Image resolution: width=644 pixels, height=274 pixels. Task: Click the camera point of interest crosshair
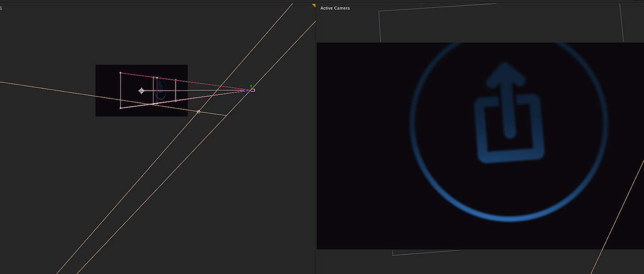tap(141, 91)
